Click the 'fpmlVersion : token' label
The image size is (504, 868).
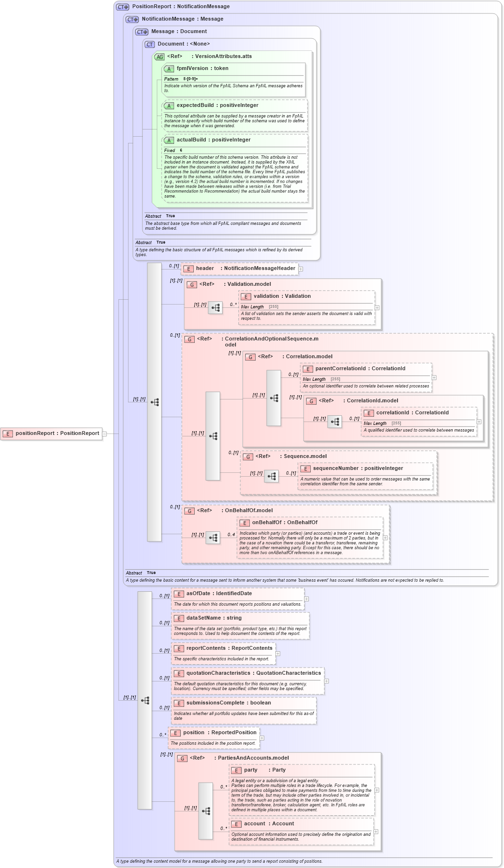pos(202,69)
